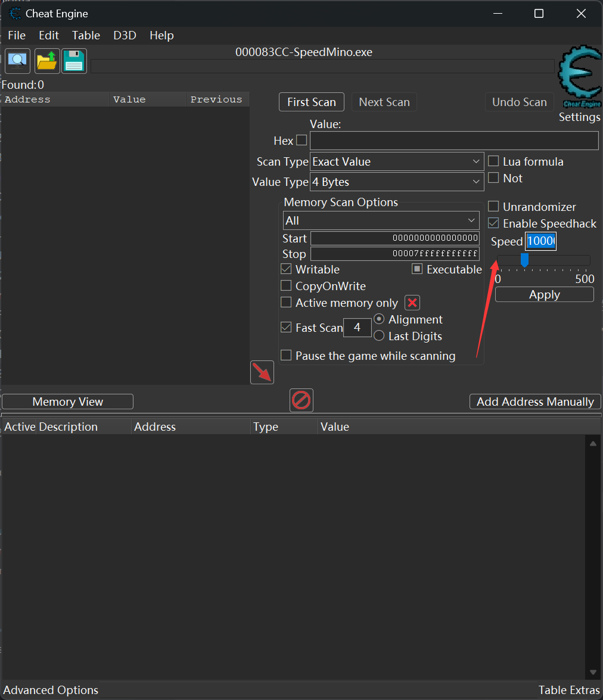This screenshot has height=700, width=603.
Task: Minimize the Cheat Engine window
Action: pos(498,13)
